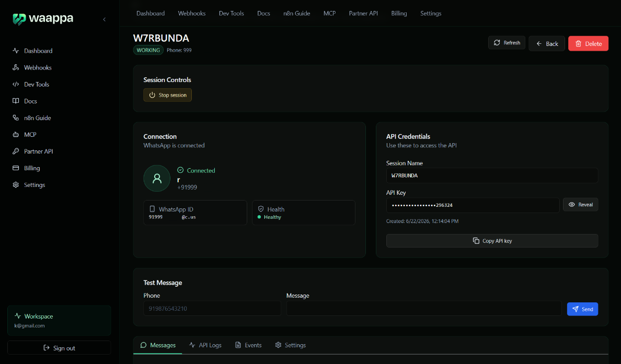Select Webhooks in the top navigation
Image resolution: width=621 pixels, height=364 pixels.
[192, 14]
